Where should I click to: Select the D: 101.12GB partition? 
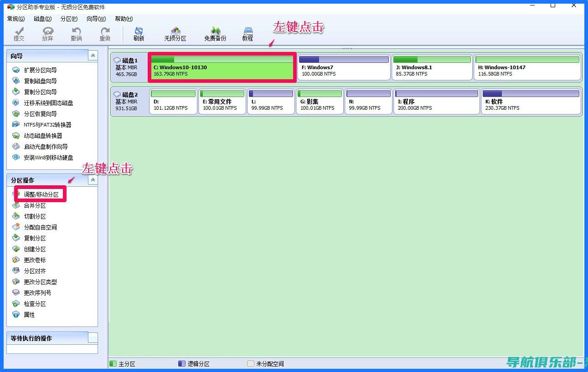(173, 102)
